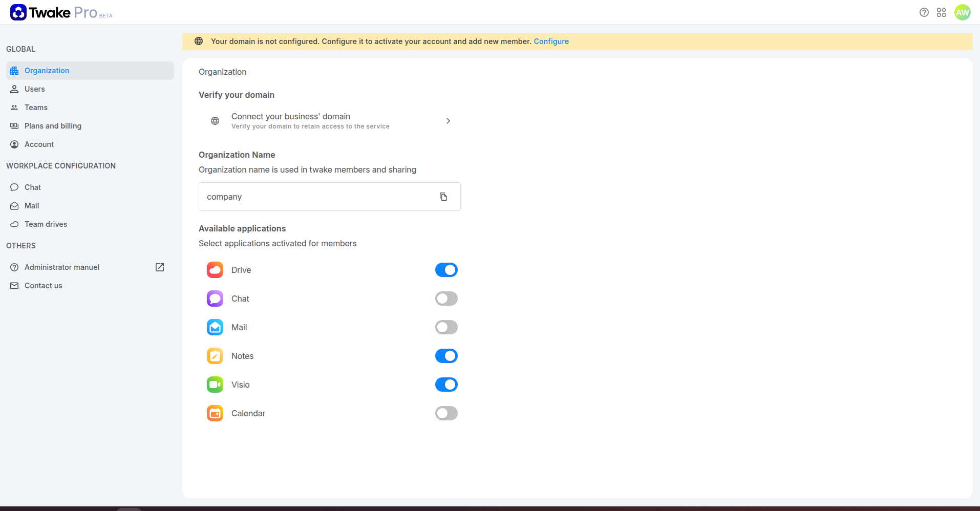Image resolution: width=980 pixels, height=511 pixels.
Task: Navigate to Teams in the sidebar
Action: (x=90, y=108)
